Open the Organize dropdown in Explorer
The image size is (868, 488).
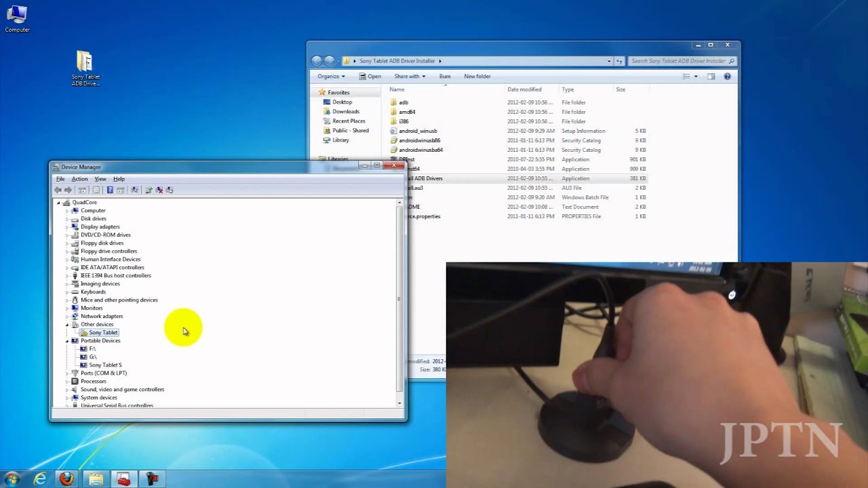[x=331, y=77]
